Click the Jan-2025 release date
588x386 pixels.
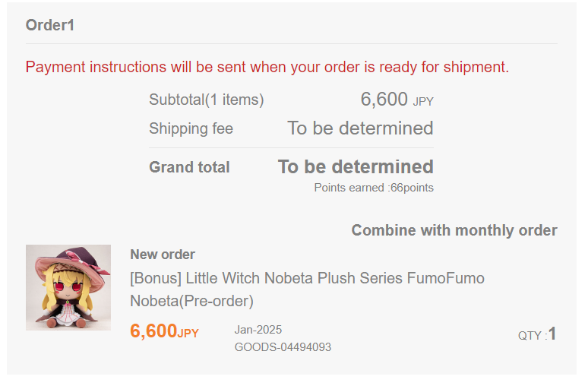pos(258,330)
